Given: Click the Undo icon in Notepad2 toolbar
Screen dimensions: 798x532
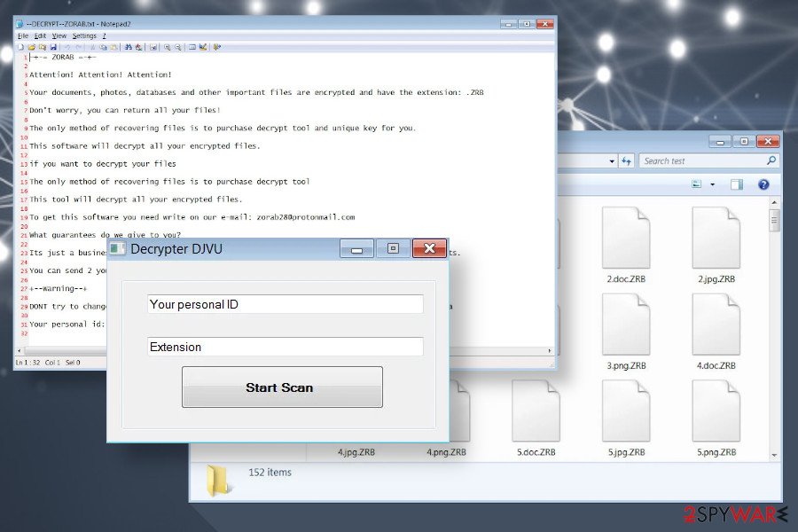Looking at the screenshot, I should click(67, 47).
